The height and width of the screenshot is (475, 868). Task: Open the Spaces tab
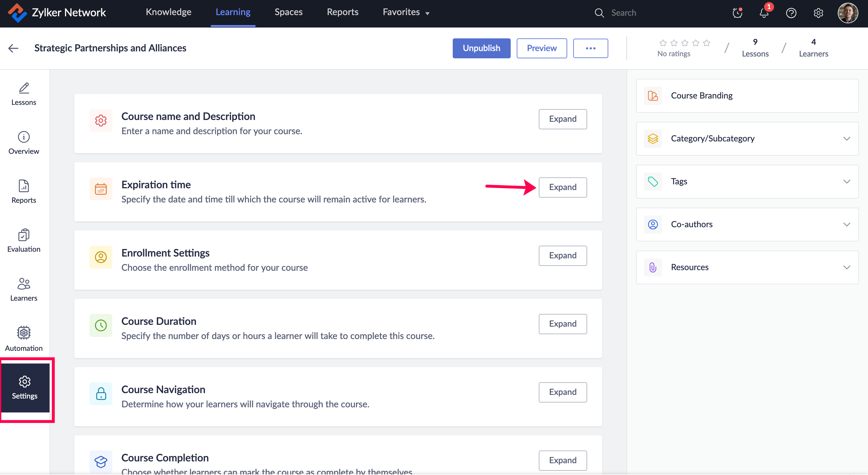(288, 12)
